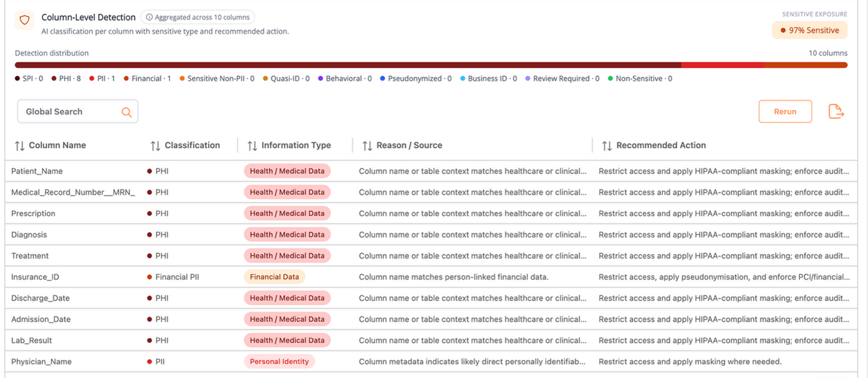Click the Personal Identity tag
Screen dimensions: 868x378
(279, 361)
